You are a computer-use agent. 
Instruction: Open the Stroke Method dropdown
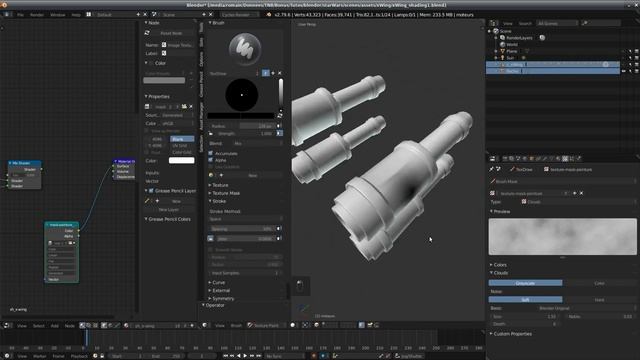click(x=246, y=219)
